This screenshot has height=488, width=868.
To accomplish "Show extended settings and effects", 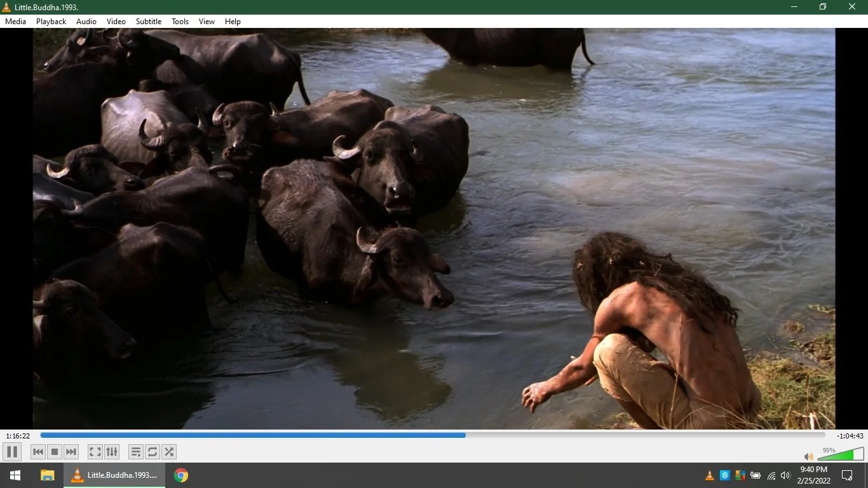I will [112, 452].
